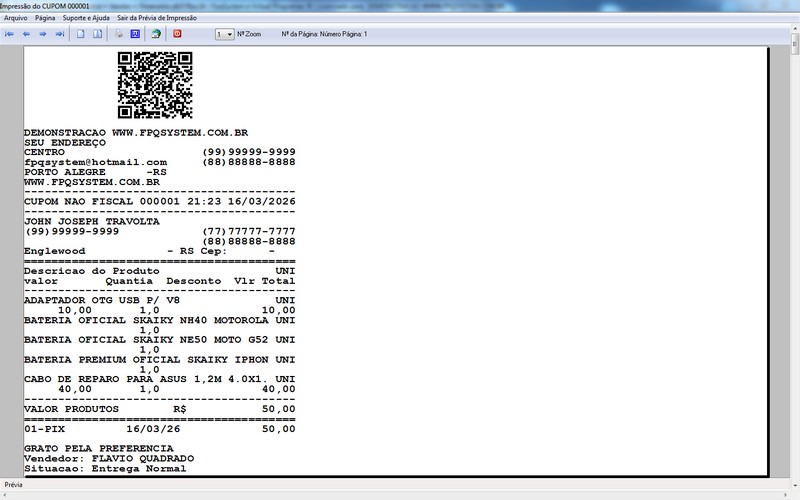800x500 pixels.
Task: Open the Página menu
Action: pyautogui.click(x=45, y=19)
